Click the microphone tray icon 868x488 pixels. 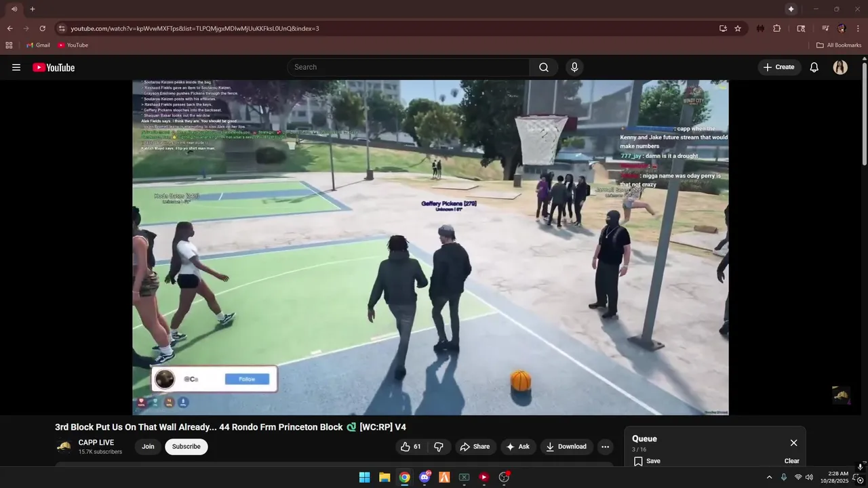click(783, 477)
